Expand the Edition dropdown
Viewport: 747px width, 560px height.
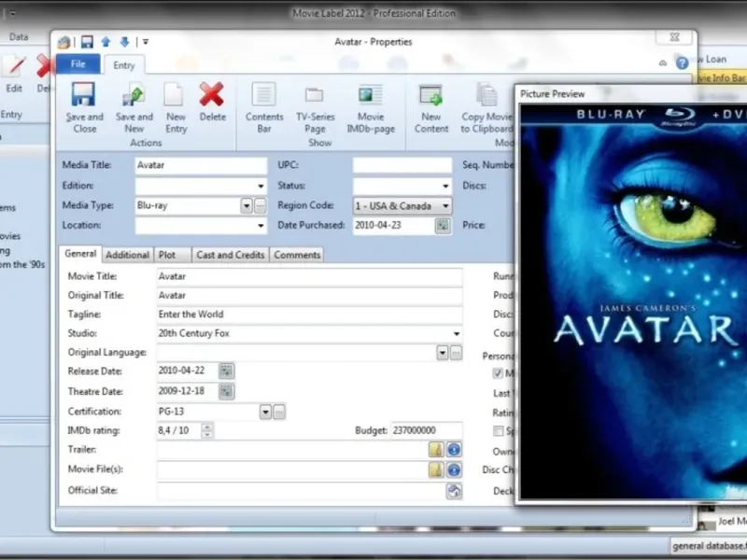coord(261,186)
